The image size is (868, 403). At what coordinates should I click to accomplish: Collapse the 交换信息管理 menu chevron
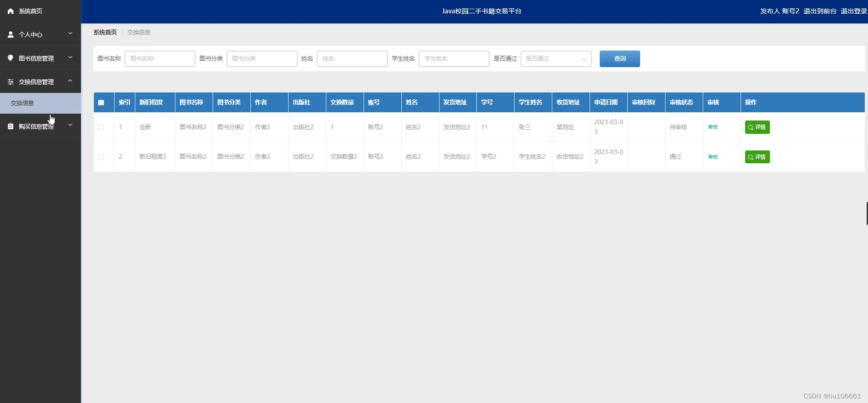coord(70,81)
